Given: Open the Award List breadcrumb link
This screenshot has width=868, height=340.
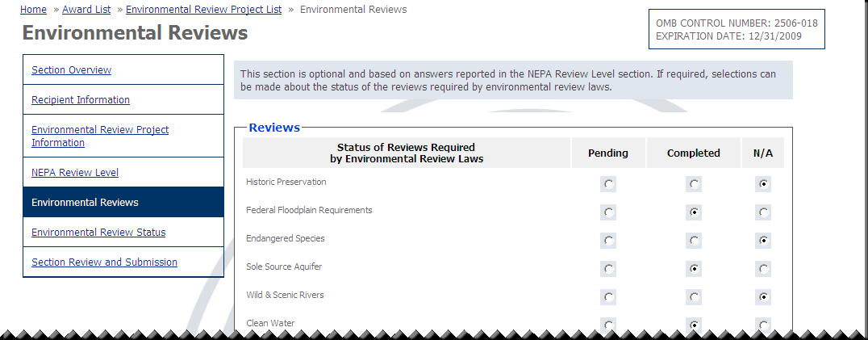Looking at the screenshot, I should tap(88, 10).
